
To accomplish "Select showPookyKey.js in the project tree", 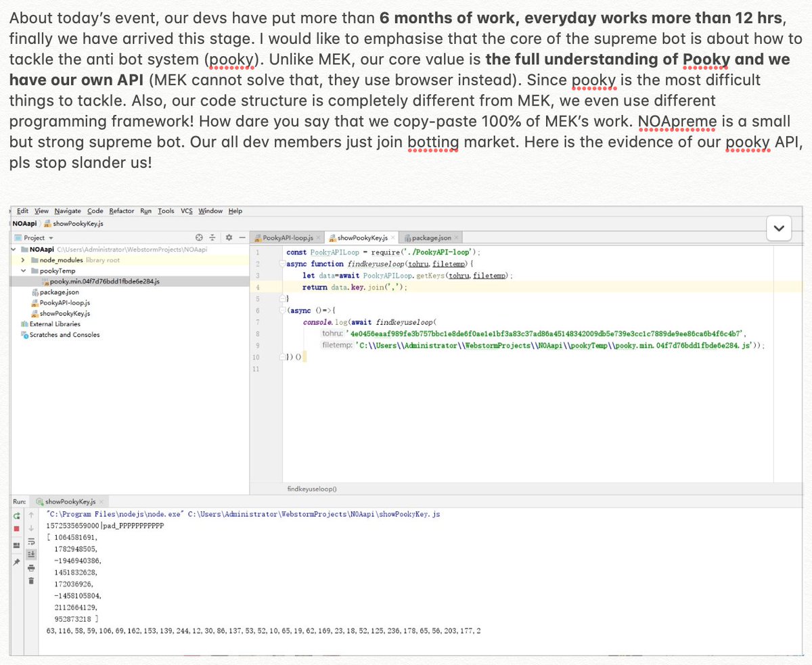I will coord(60,313).
